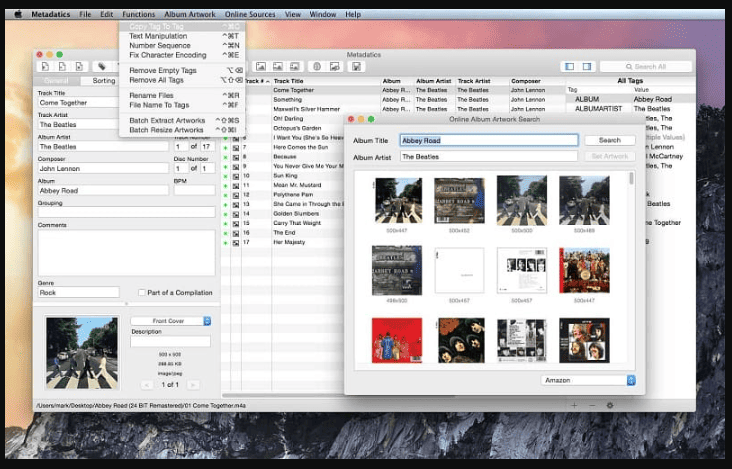The width and height of the screenshot is (732, 469).
Task: Click the third document icon in the toolbar
Action: coord(80,67)
